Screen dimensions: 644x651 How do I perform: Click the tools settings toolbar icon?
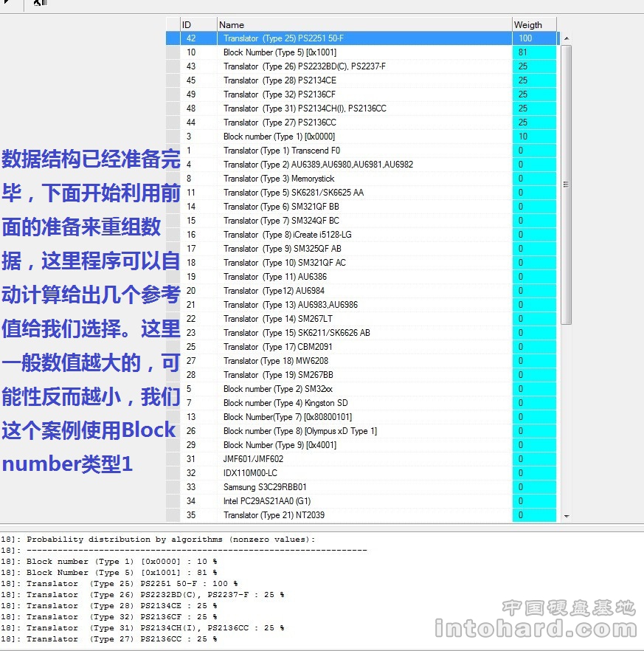(x=40, y=4)
